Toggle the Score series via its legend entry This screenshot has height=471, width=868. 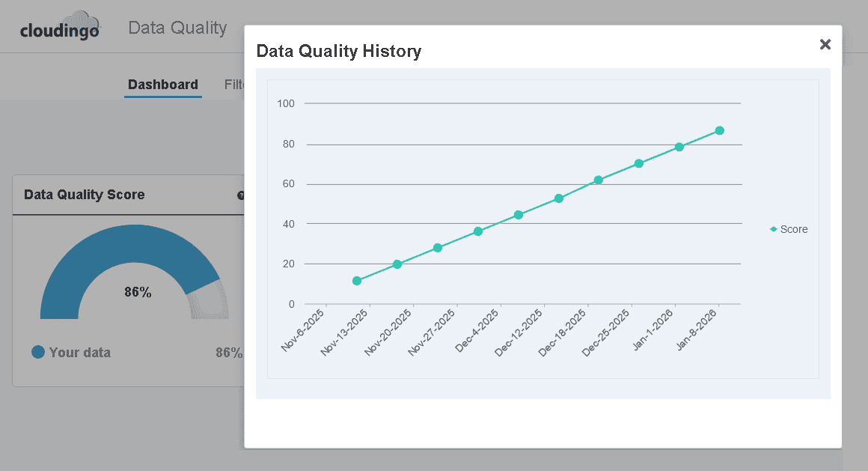790,229
